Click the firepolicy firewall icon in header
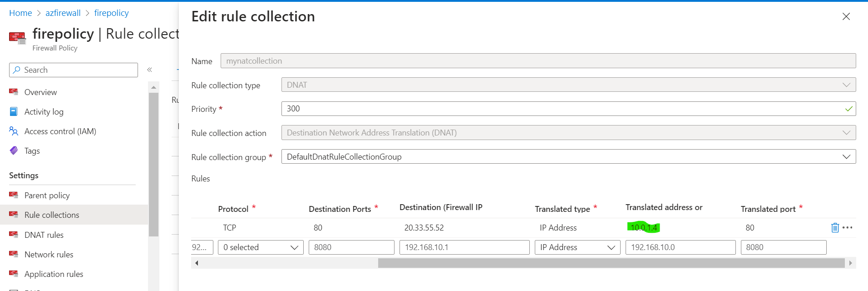 point(17,38)
